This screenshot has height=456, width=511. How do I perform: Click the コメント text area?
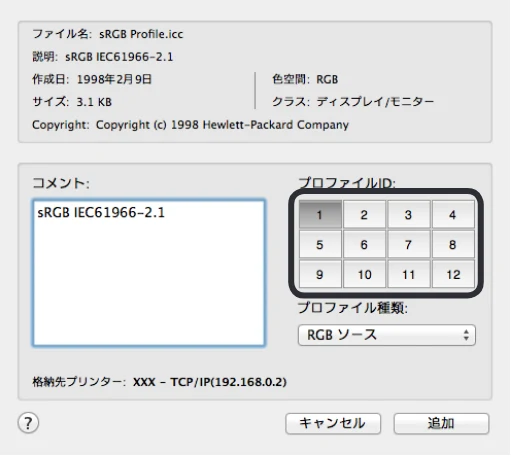[149, 273]
